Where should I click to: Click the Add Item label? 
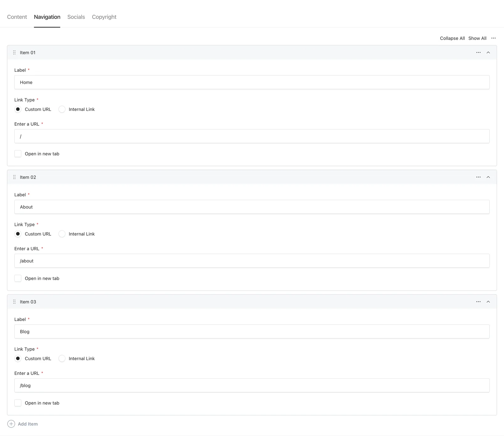click(x=28, y=424)
